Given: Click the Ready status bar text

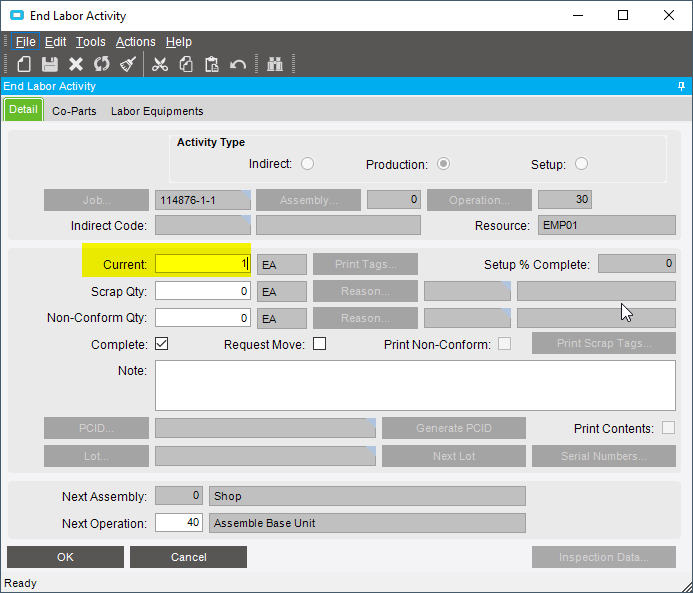Looking at the screenshot, I should coord(20,583).
